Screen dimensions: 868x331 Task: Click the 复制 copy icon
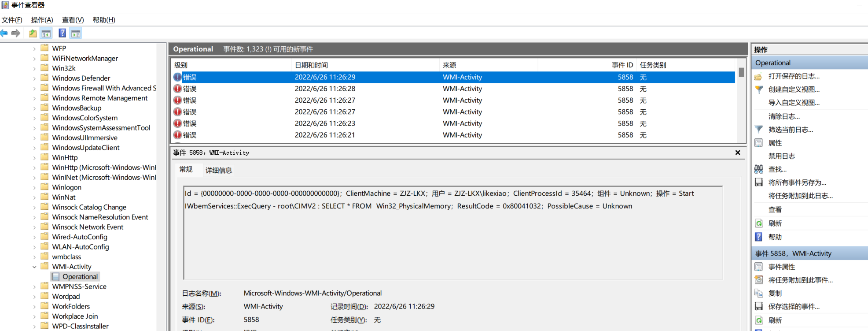tap(758, 293)
